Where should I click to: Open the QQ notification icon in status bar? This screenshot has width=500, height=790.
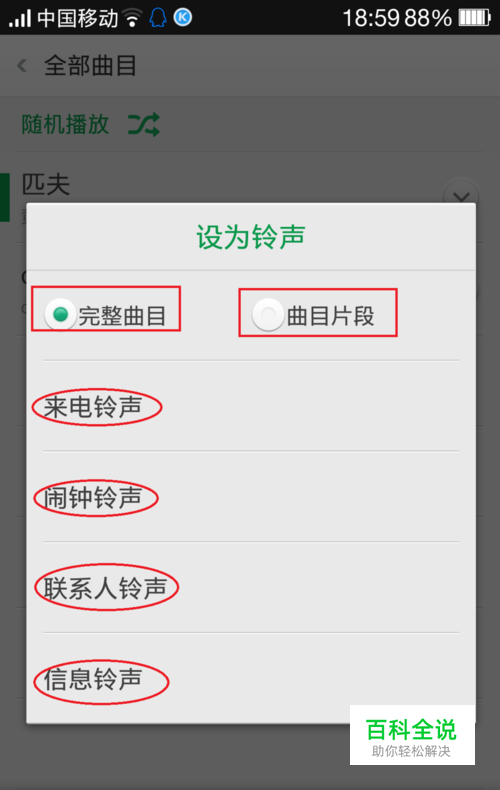click(158, 18)
